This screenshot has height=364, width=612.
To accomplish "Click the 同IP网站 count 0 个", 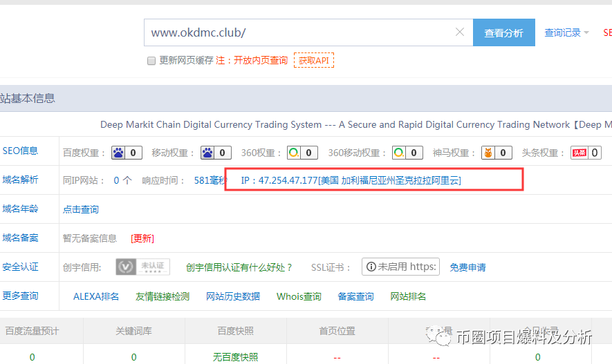I will (122, 180).
